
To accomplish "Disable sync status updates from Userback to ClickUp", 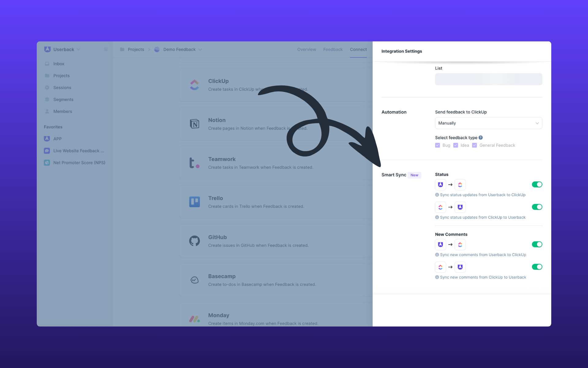I will tap(537, 184).
